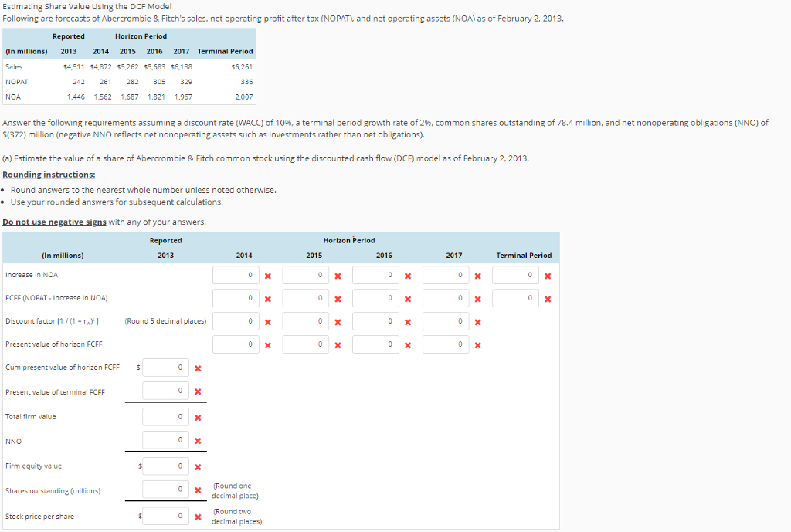This screenshot has height=532, width=791.
Task: Click the red X beside Increase in NOA 2014
Action: 267,274
